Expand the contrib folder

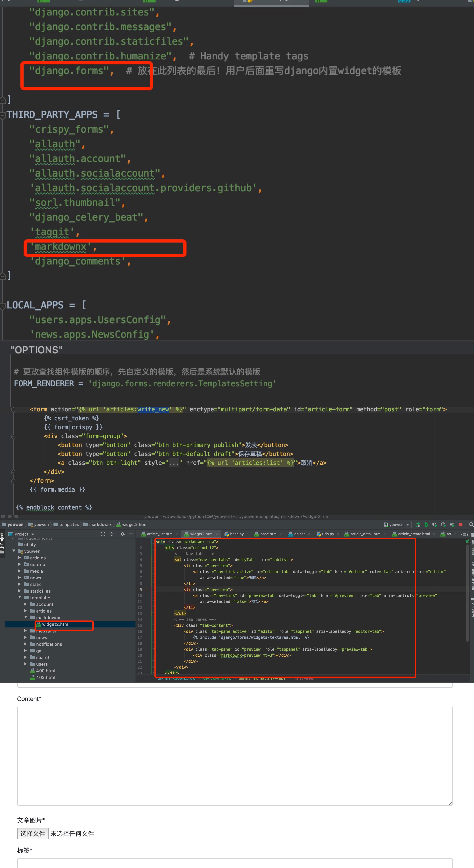point(20,564)
